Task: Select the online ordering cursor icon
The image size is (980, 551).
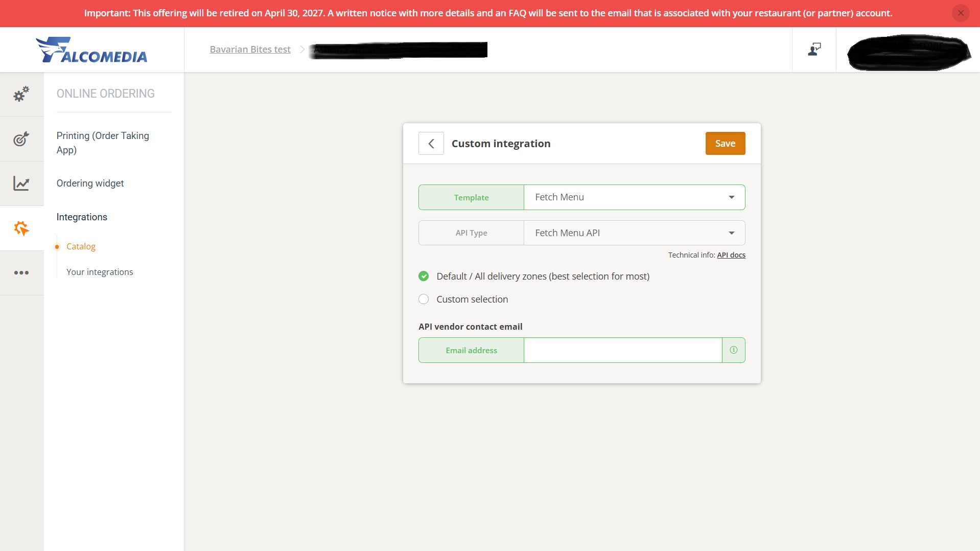Action: 21,228
